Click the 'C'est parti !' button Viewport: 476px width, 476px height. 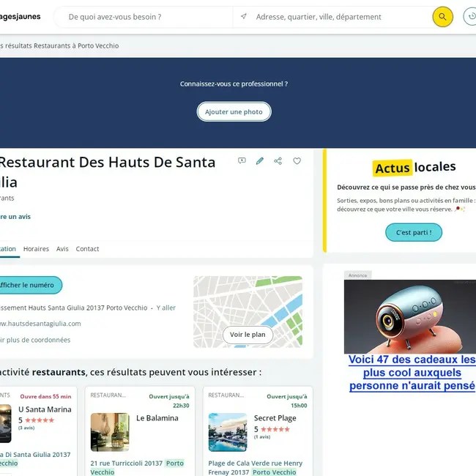(x=414, y=233)
